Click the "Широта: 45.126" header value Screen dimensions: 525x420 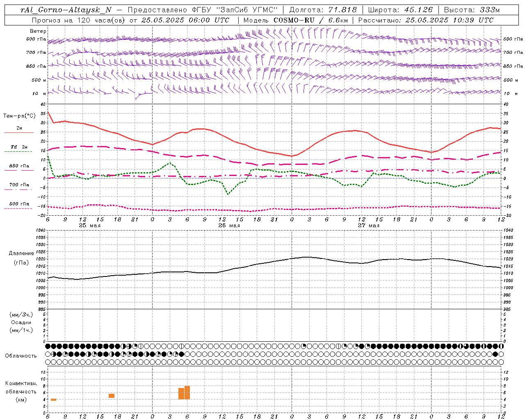(x=400, y=10)
